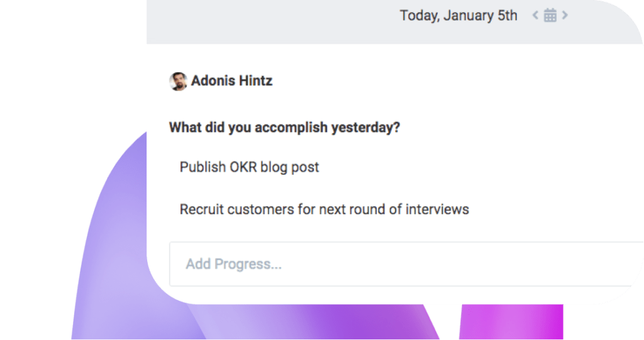Screen dimensions: 644x340
Task: Click the What did you accomplish yesterday? heading
Action: tap(284, 128)
